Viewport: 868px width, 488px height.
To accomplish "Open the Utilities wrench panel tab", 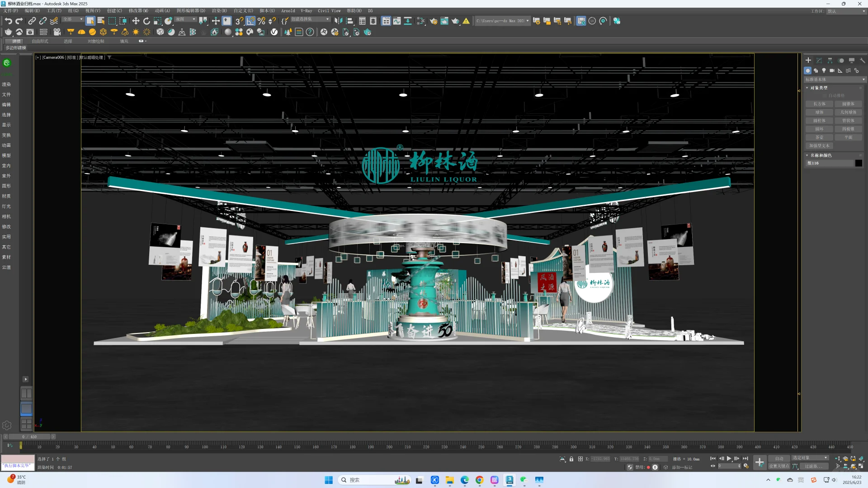I will 862,60.
